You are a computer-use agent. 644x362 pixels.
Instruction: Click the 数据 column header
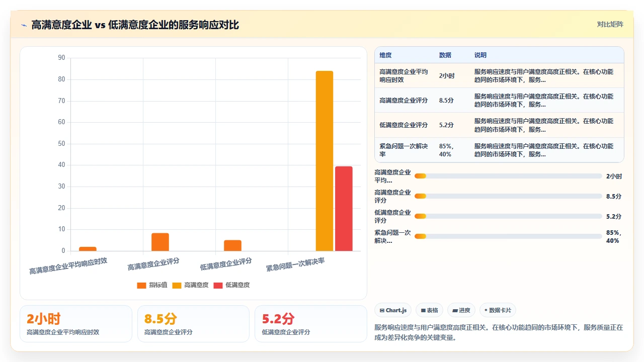click(x=445, y=55)
